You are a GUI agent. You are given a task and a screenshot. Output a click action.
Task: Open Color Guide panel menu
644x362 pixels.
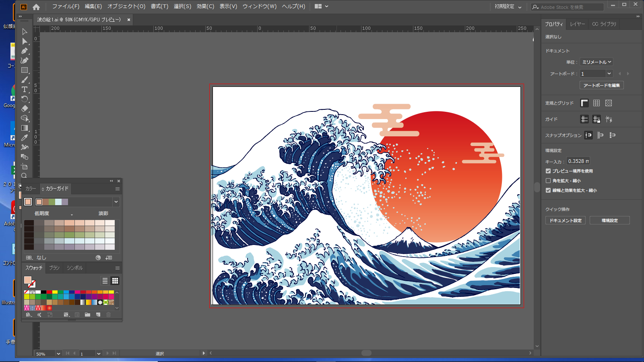(118, 189)
